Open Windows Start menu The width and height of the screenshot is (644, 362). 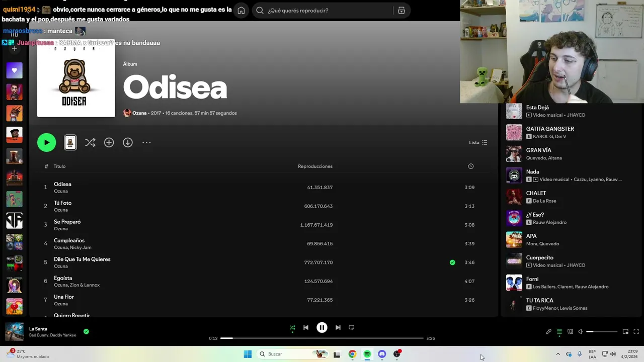248,354
